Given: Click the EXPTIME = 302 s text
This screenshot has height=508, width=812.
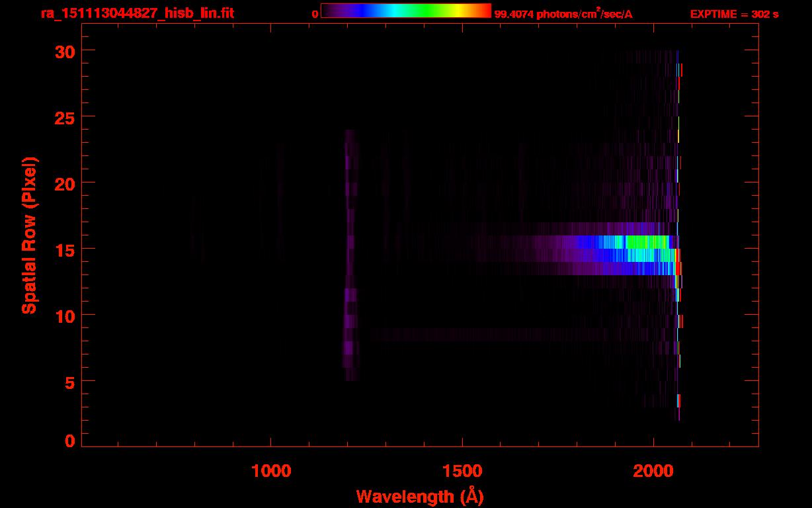Looking at the screenshot, I should (734, 14).
